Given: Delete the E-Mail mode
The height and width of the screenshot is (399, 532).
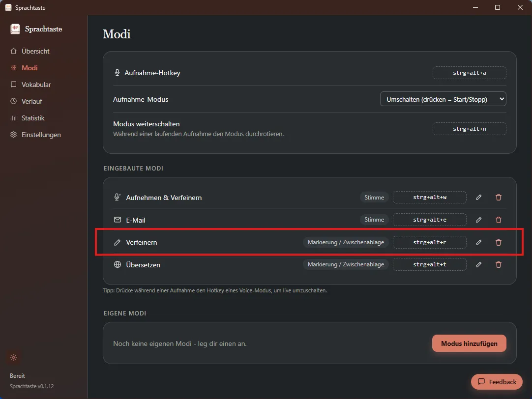Looking at the screenshot, I should (x=499, y=220).
